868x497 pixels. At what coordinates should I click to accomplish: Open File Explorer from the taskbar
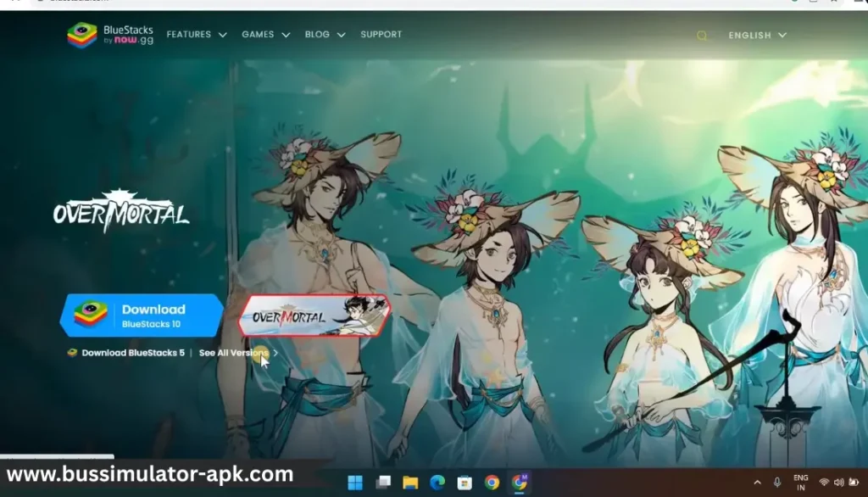pyautogui.click(x=410, y=482)
